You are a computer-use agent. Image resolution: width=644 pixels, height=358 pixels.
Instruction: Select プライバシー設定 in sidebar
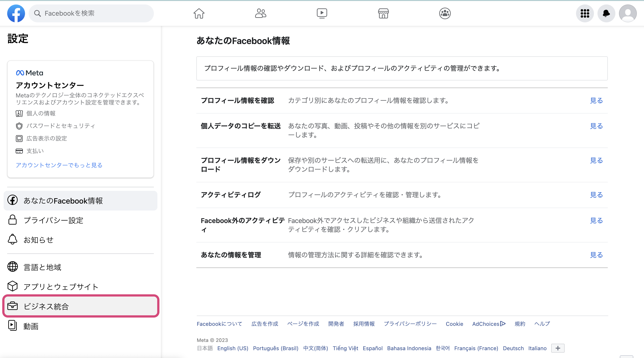point(80,220)
